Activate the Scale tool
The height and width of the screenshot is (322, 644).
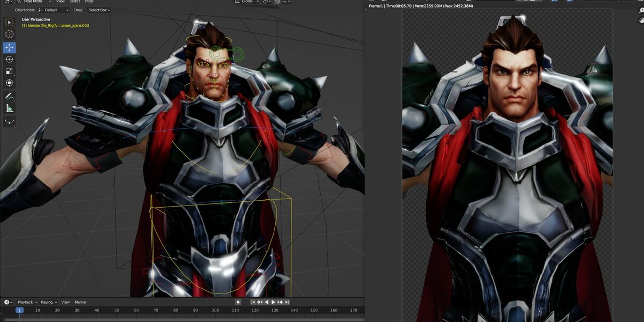pyautogui.click(x=10, y=71)
